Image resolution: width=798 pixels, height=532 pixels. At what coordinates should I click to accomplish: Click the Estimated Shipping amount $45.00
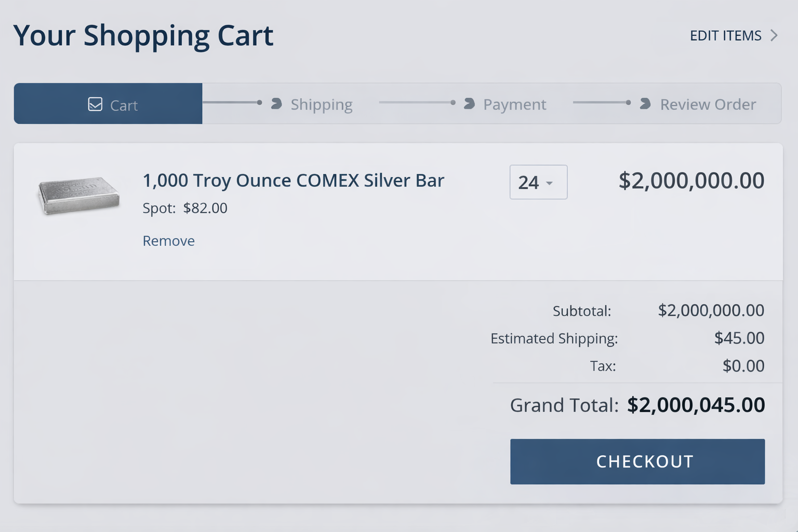coord(739,338)
